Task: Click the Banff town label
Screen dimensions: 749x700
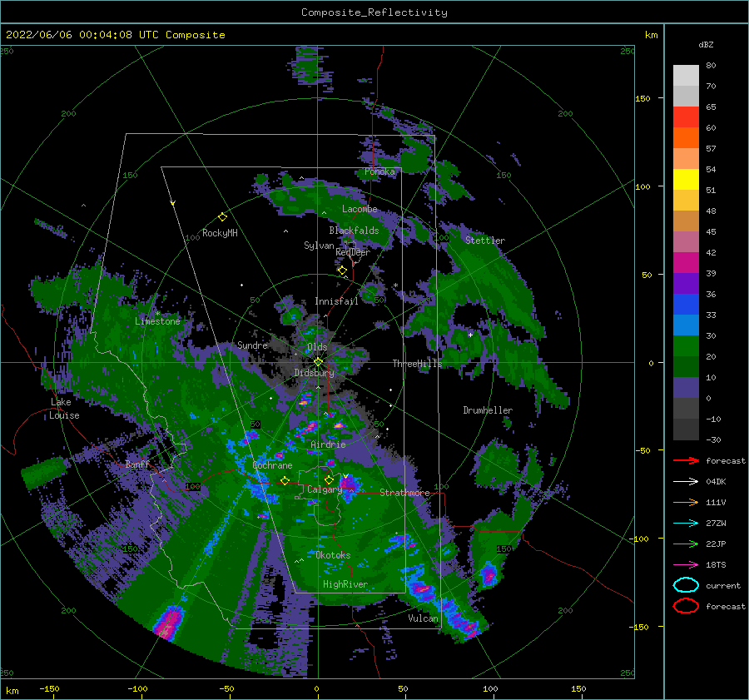Action: pyautogui.click(x=137, y=464)
